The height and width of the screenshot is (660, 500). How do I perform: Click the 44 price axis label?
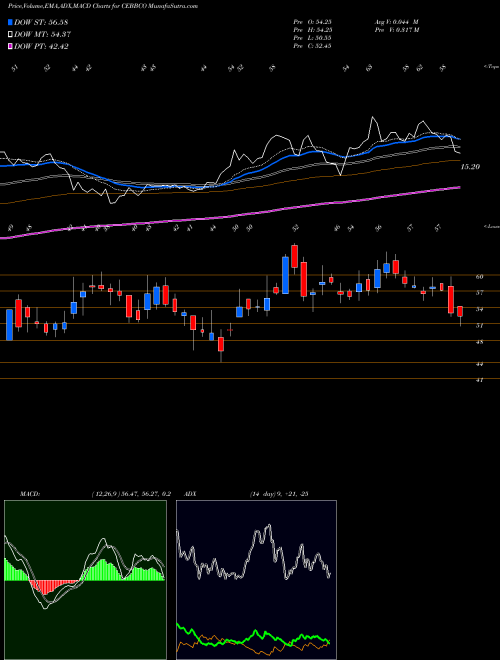(479, 364)
